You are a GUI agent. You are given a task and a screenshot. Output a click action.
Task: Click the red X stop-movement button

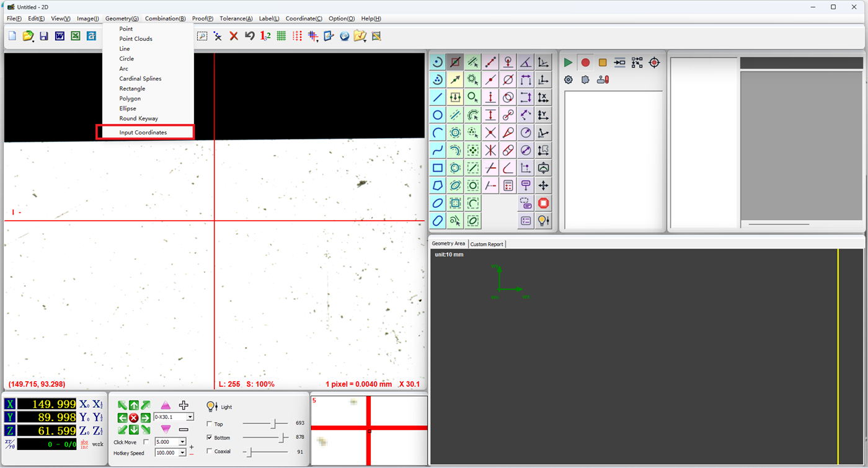pos(133,418)
